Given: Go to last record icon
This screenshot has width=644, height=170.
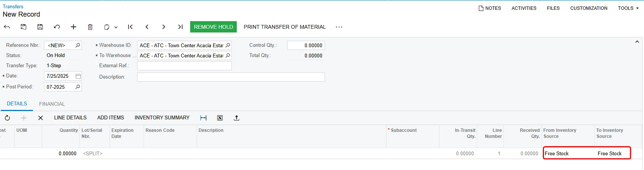Looking at the screenshot, I should (180, 27).
